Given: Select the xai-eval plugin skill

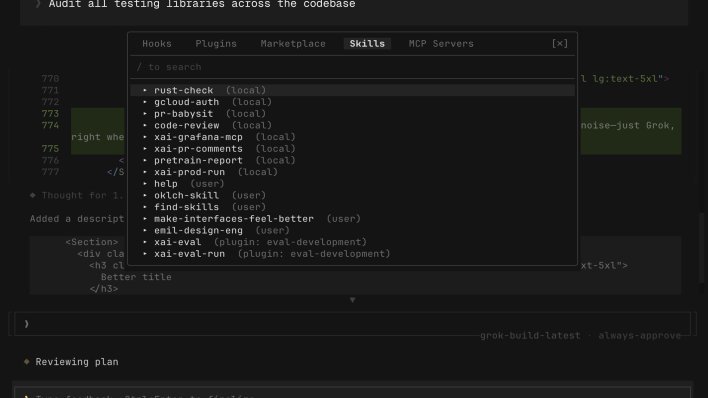Looking at the screenshot, I should pos(352,242).
